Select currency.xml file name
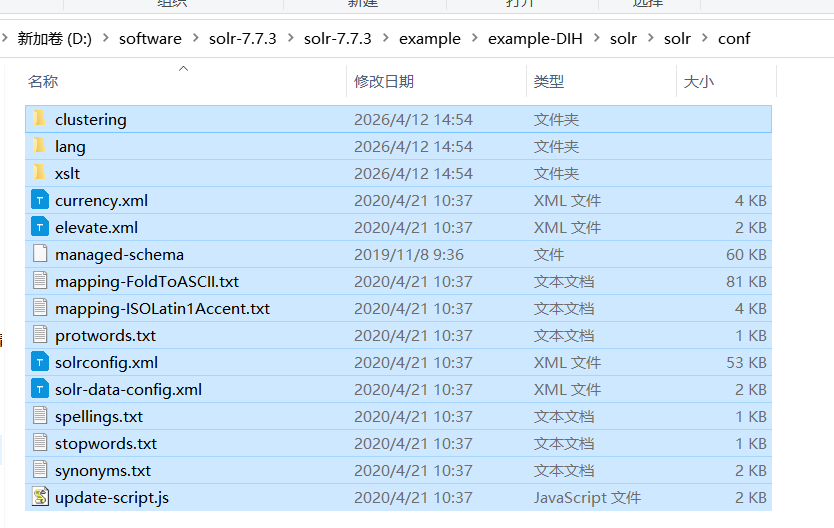 (x=102, y=201)
